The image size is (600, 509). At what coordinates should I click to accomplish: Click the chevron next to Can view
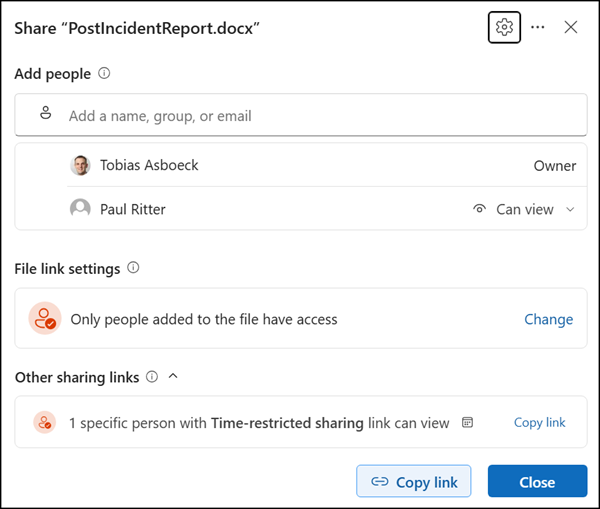(x=570, y=209)
